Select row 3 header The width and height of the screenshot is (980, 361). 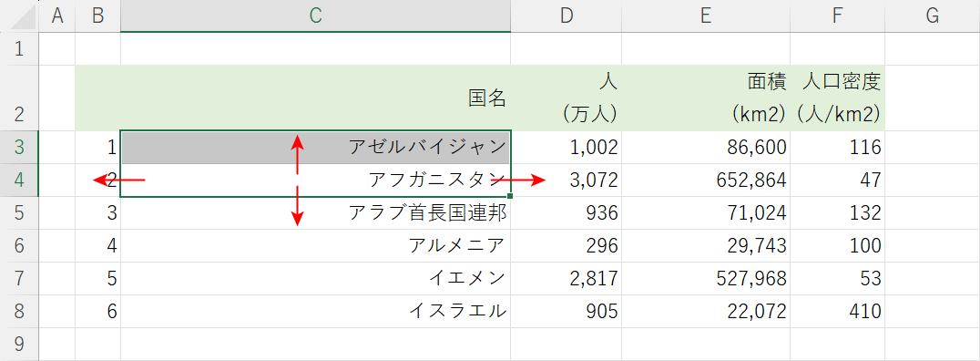[19, 148]
